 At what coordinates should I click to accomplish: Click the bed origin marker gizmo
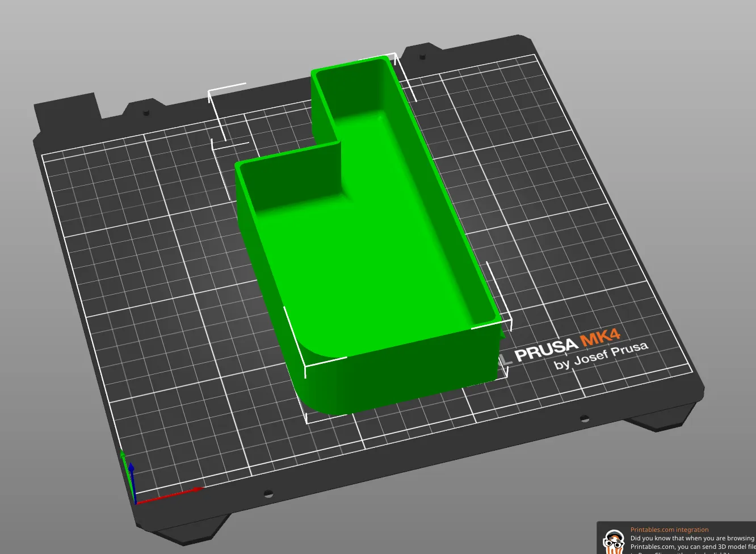click(135, 501)
